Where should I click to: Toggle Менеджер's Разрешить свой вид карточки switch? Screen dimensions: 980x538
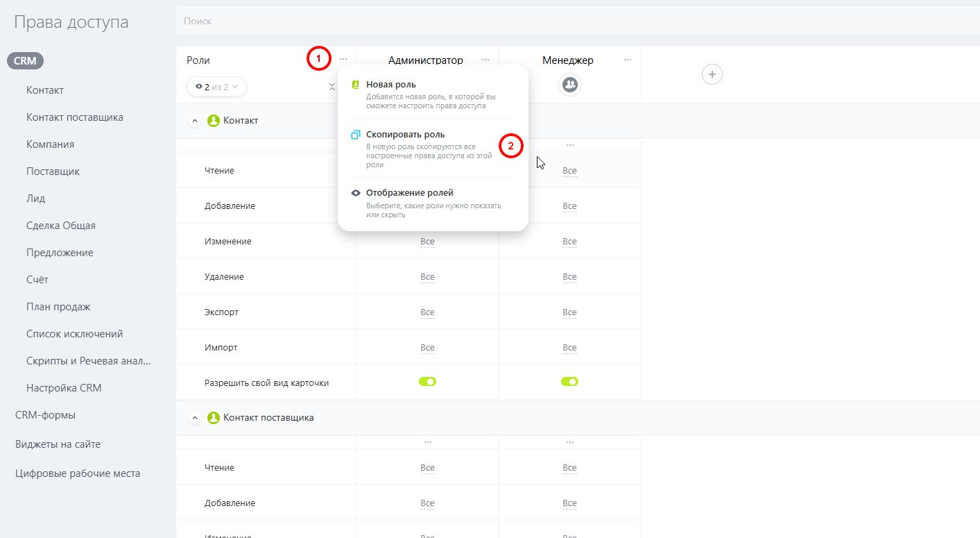569,382
